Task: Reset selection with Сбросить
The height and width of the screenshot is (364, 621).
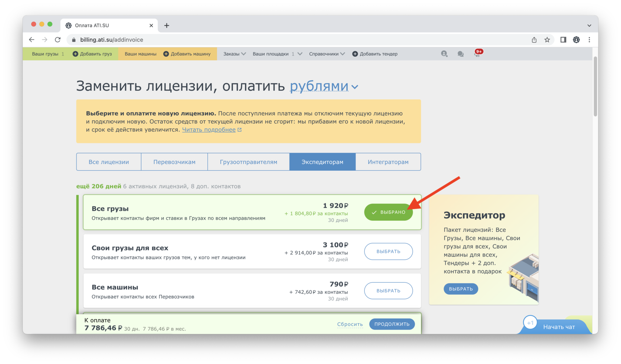Action: [350, 324]
